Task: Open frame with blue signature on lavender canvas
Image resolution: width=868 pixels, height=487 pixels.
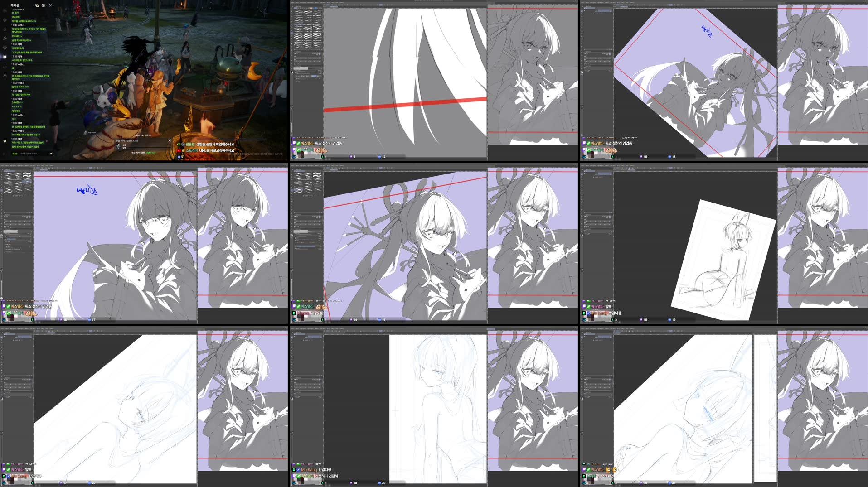Action: (144, 244)
